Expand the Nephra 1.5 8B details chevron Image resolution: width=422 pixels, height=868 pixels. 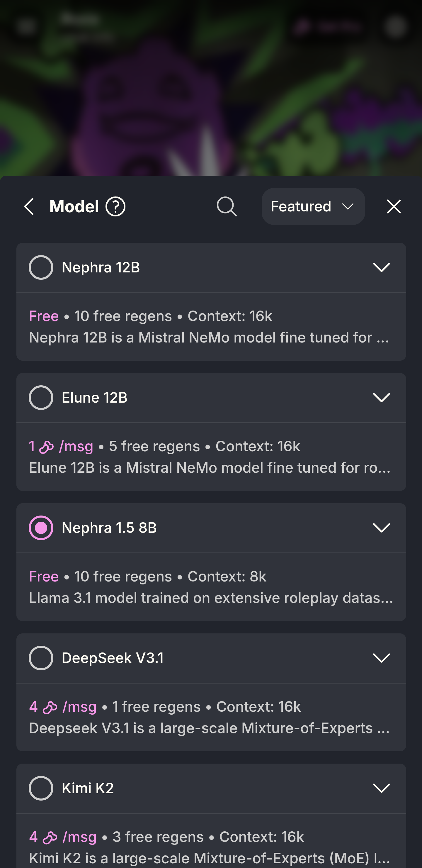point(381,528)
